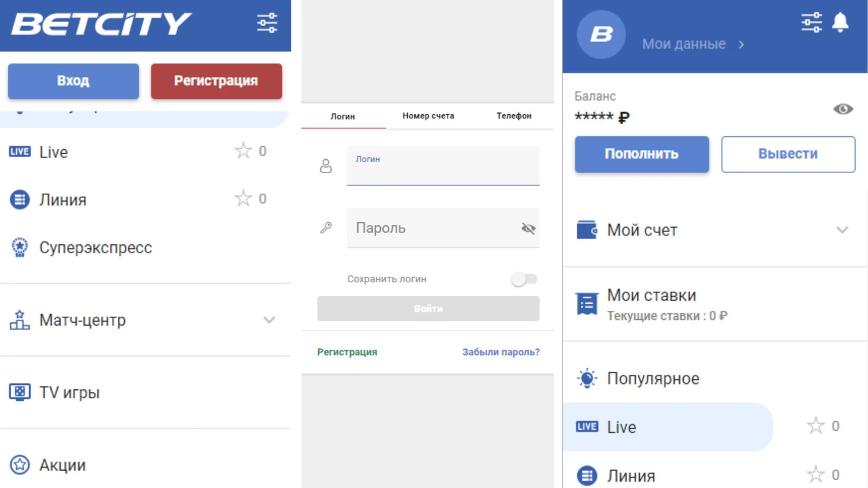Click the gray Войти button

pyautogui.click(x=428, y=308)
